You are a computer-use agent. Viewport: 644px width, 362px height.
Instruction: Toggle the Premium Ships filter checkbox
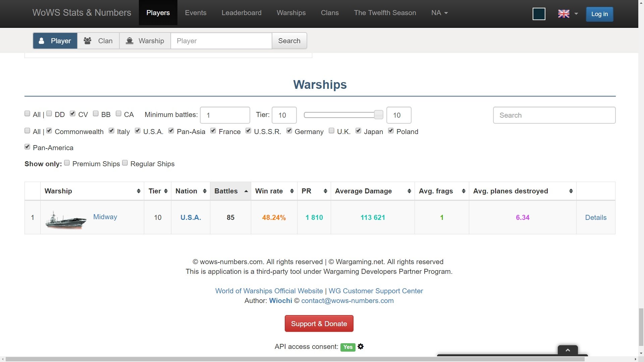point(67,163)
